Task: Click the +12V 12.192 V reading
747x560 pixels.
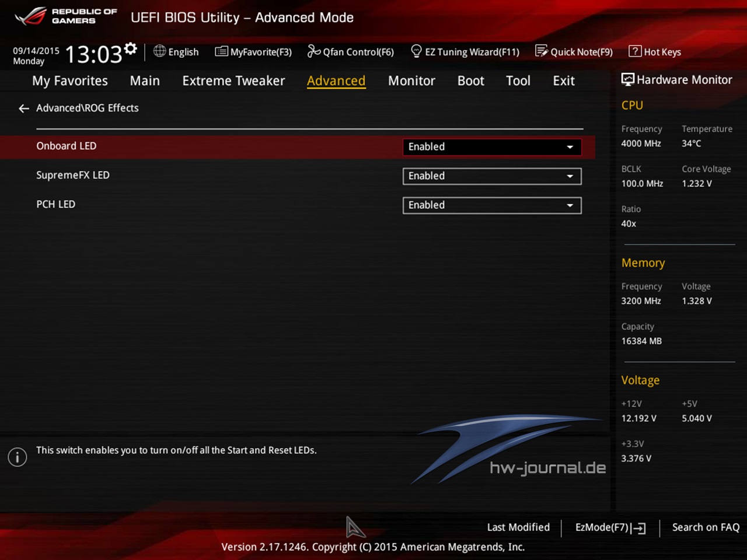Action: 638,418
